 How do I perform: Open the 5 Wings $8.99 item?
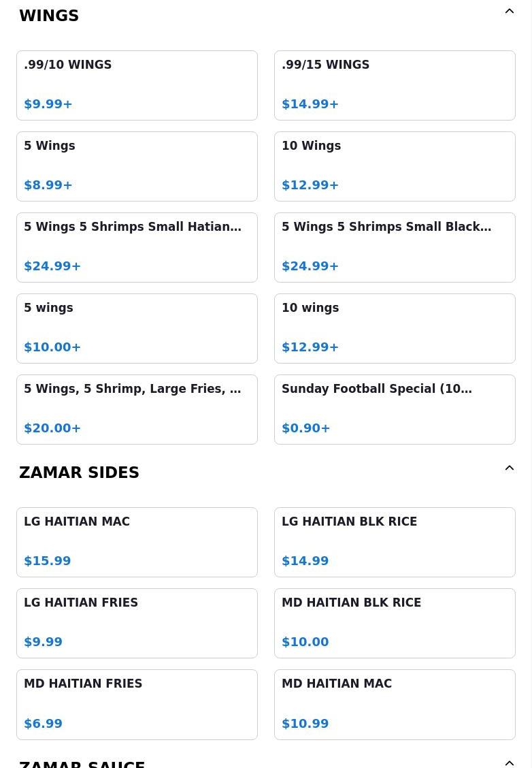(137, 166)
